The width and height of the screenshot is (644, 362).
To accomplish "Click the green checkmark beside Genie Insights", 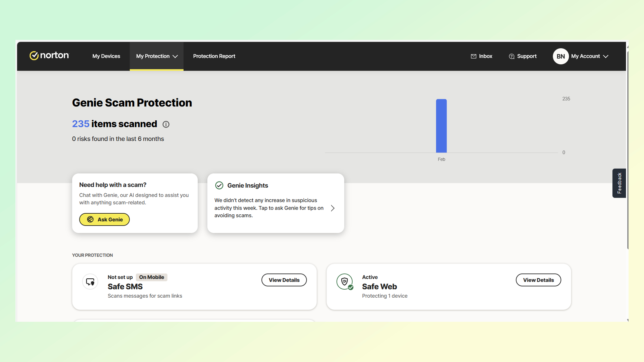I will [x=219, y=185].
